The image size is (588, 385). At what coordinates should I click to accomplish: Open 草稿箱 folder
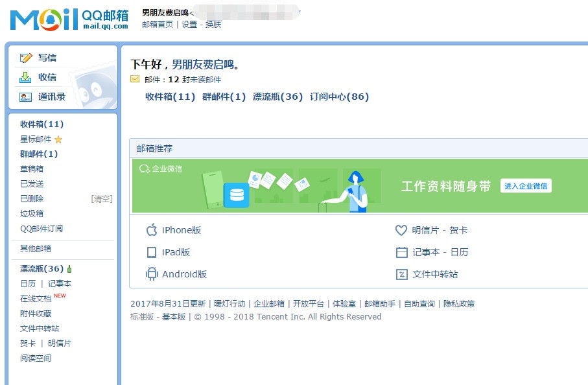coord(32,169)
